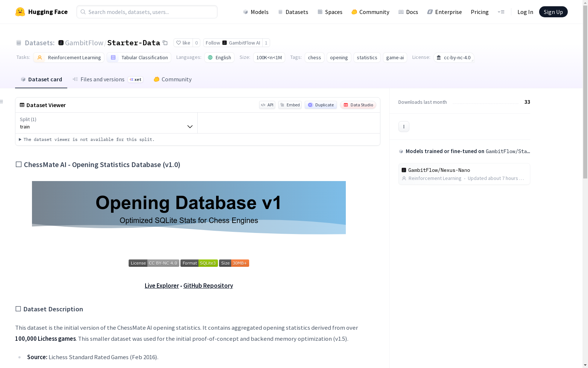Viewport: 588px width, 368px height.
Task: Open the dataset API button
Action: pyautogui.click(x=267, y=105)
